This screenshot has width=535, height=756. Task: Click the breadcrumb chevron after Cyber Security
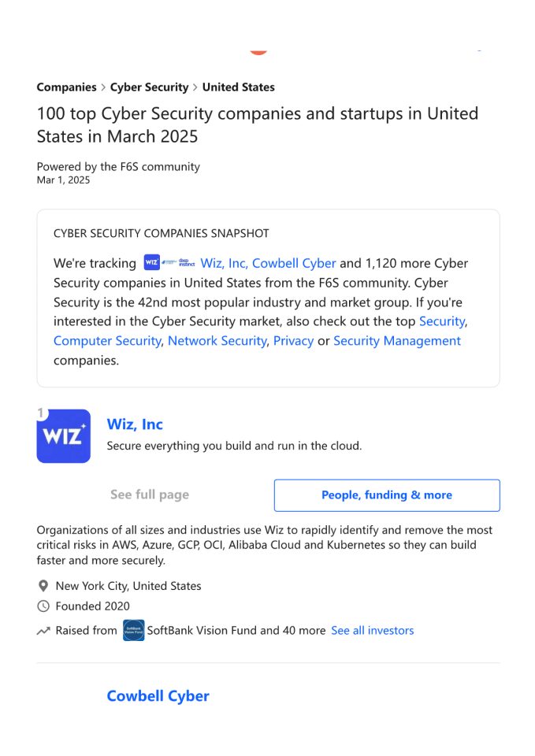(x=195, y=87)
